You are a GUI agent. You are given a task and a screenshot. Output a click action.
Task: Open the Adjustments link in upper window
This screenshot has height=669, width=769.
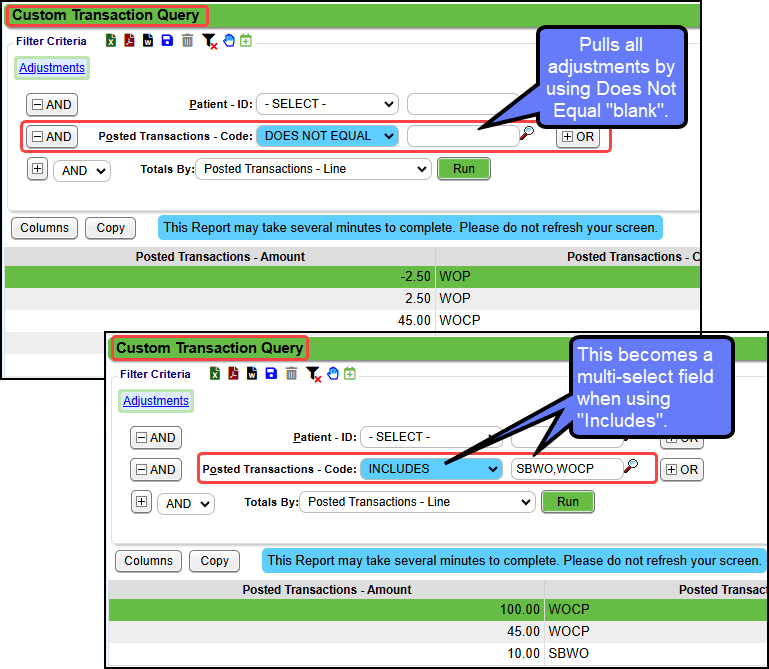[52, 68]
